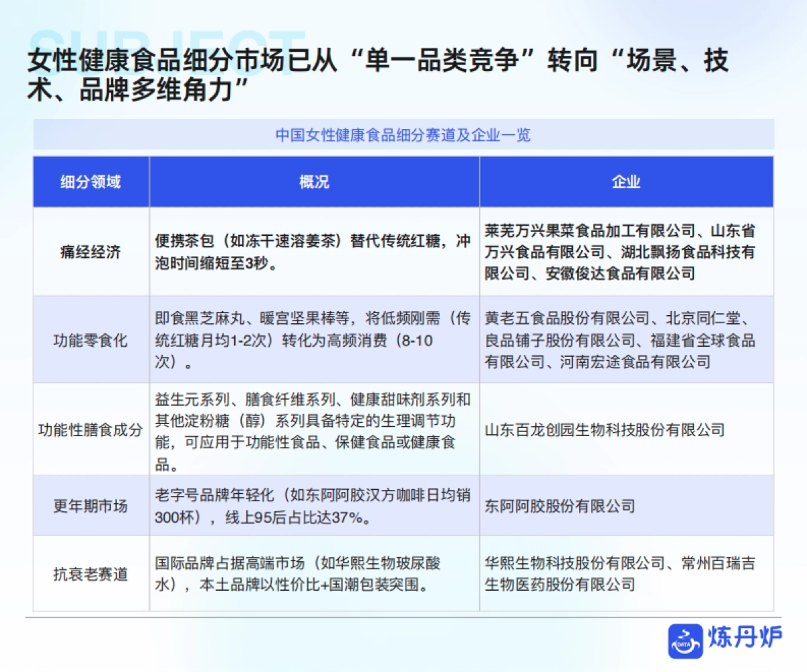Click the 细分领域 column header
The width and height of the screenshot is (807, 672).
pos(90,181)
